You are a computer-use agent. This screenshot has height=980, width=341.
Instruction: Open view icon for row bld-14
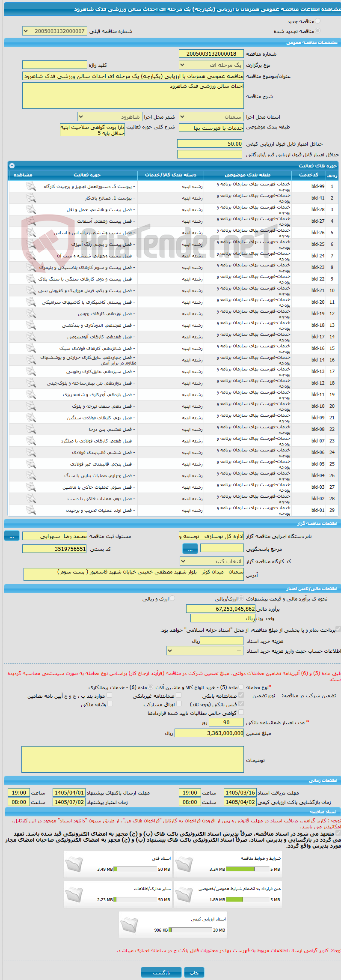pos(31,360)
